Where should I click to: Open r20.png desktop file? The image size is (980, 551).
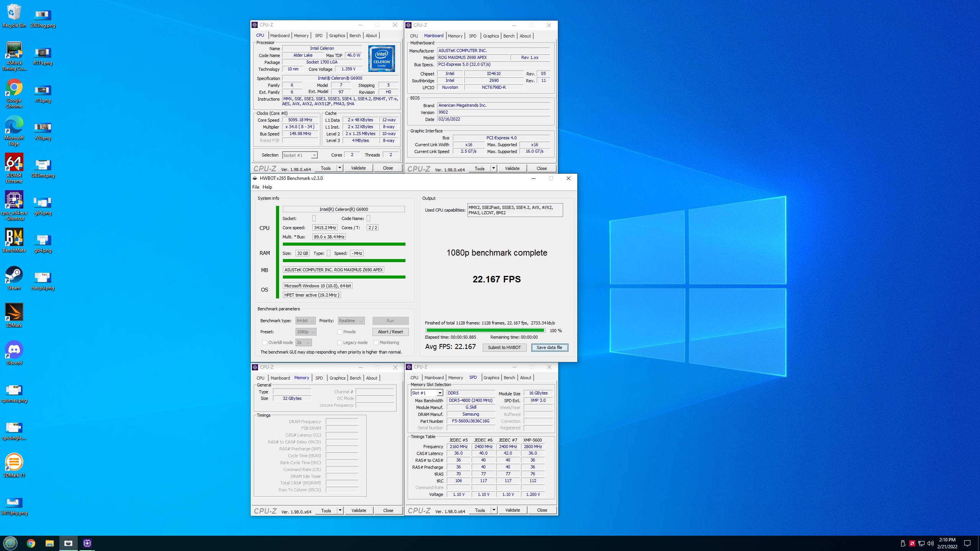pyautogui.click(x=42, y=131)
